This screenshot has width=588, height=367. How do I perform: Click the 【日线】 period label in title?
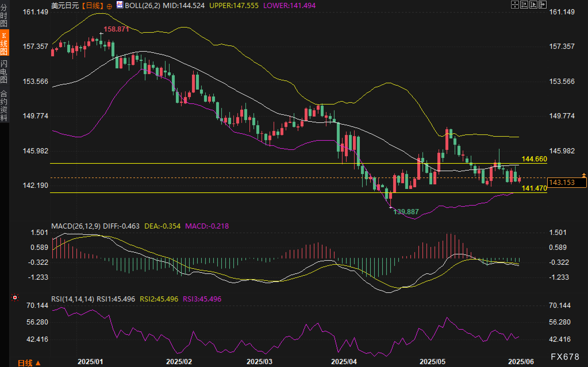(92, 5)
